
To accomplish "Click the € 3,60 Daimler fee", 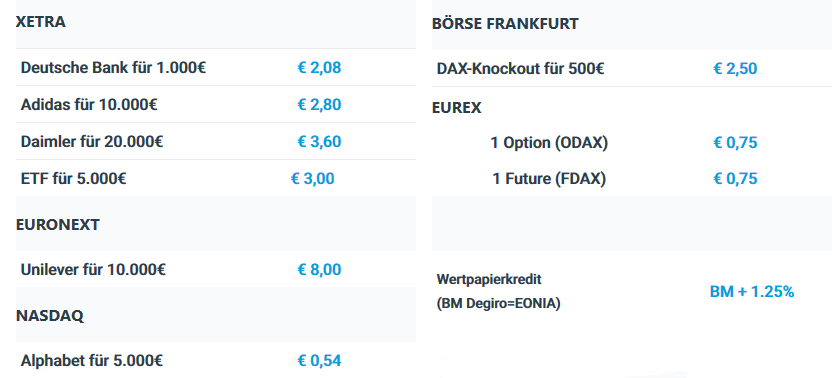I will pyautogui.click(x=319, y=142).
